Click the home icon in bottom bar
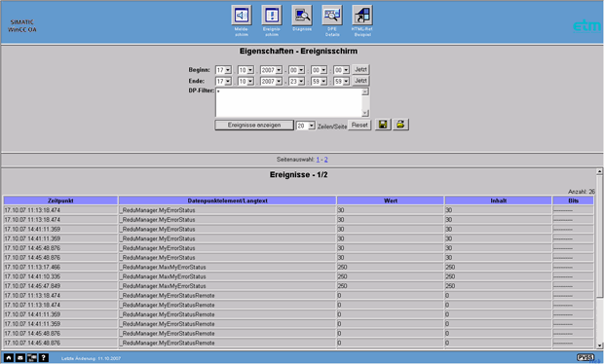Image resolution: width=604 pixels, height=364 pixels. point(9,358)
